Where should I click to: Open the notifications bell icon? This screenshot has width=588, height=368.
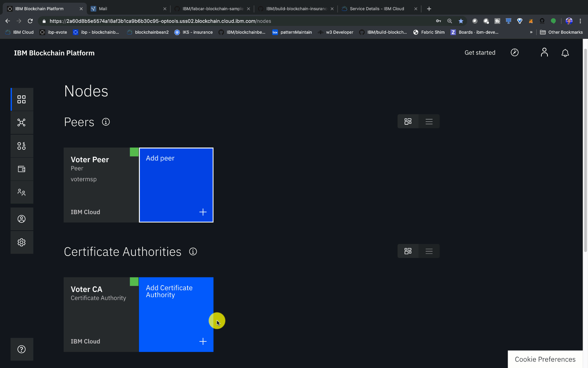(x=565, y=53)
